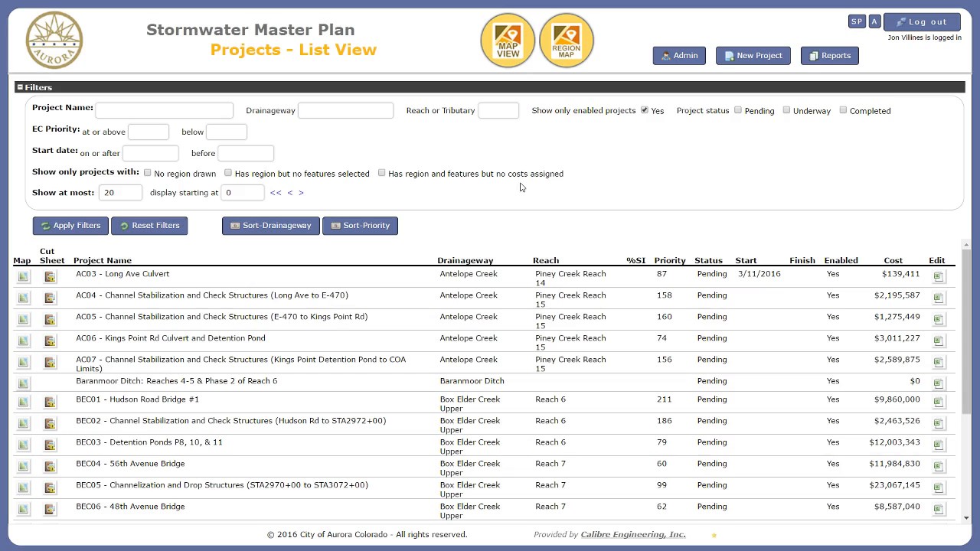Check the Completed project status box
This screenshot has height=551, width=980.
843,110
